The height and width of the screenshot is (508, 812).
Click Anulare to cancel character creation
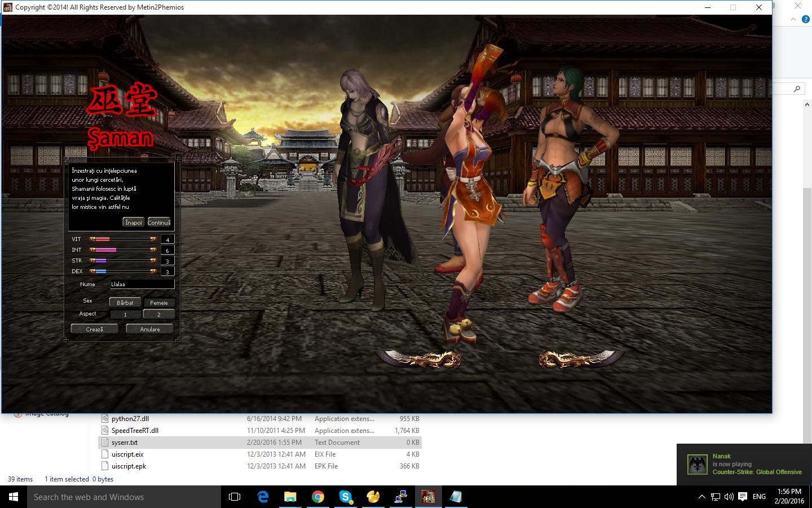tap(150, 329)
